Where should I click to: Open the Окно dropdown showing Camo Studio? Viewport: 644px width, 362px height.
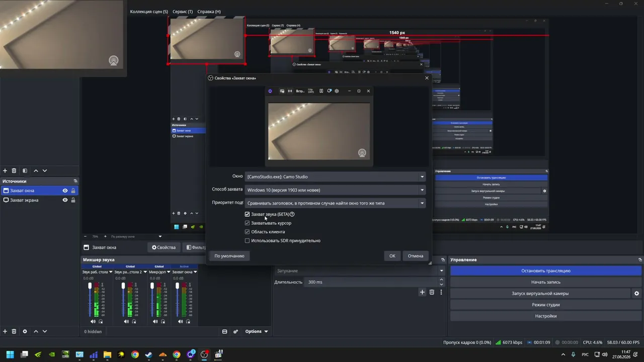click(x=335, y=176)
